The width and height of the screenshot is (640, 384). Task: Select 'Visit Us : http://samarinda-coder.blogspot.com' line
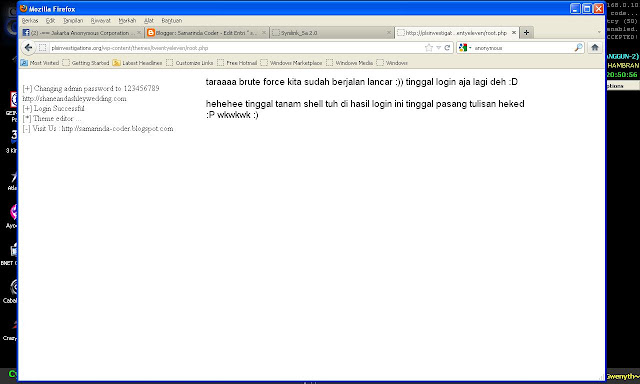click(x=98, y=129)
